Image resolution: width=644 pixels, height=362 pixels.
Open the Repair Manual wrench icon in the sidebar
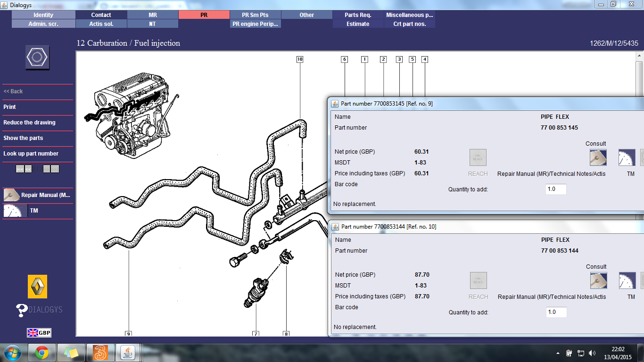(x=11, y=195)
